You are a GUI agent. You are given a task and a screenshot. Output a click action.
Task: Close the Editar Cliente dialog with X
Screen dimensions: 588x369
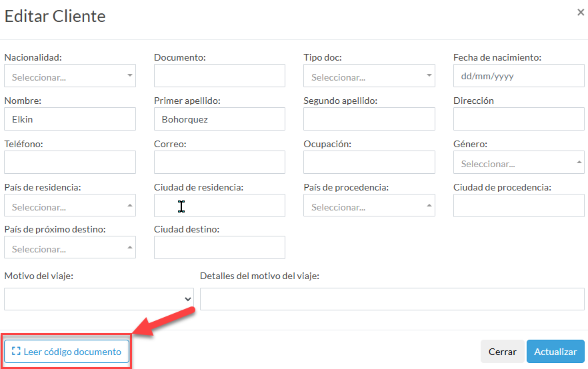coord(581,11)
